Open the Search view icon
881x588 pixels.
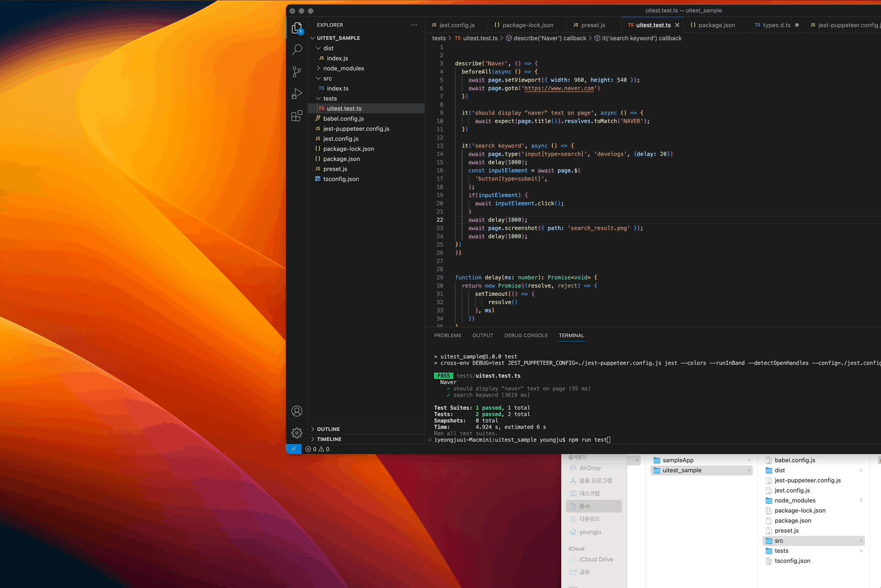(x=297, y=49)
